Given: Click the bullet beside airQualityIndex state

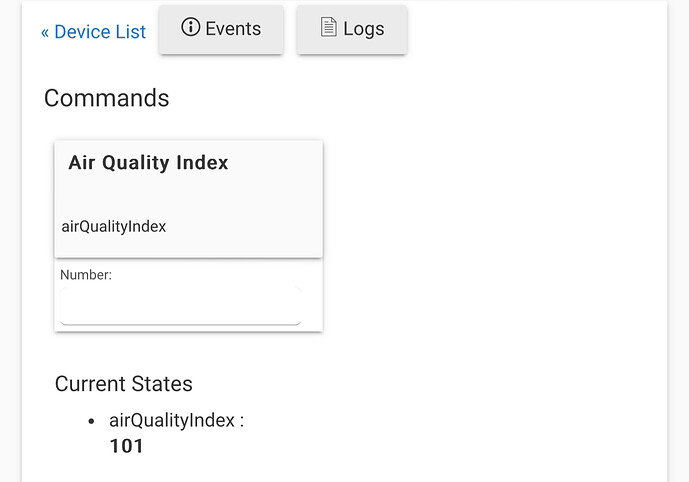Looking at the screenshot, I should point(91,421).
